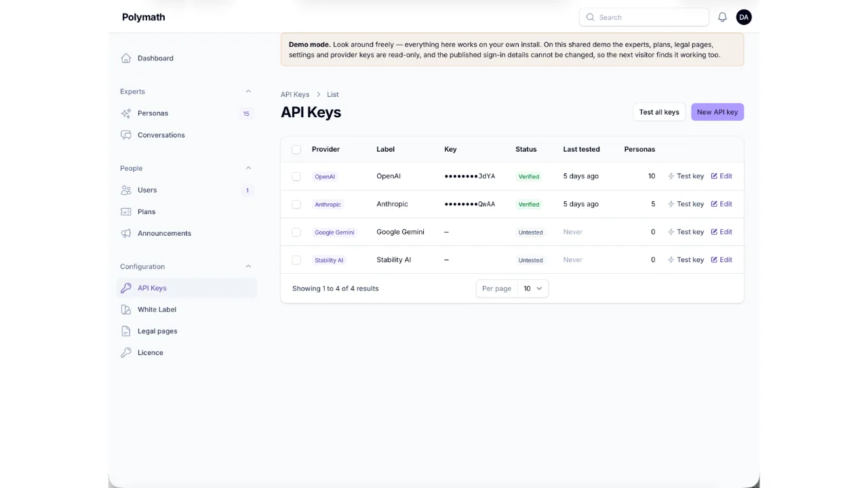Click the API Keys key icon in sidebar
868x488 pixels.
[x=126, y=288]
